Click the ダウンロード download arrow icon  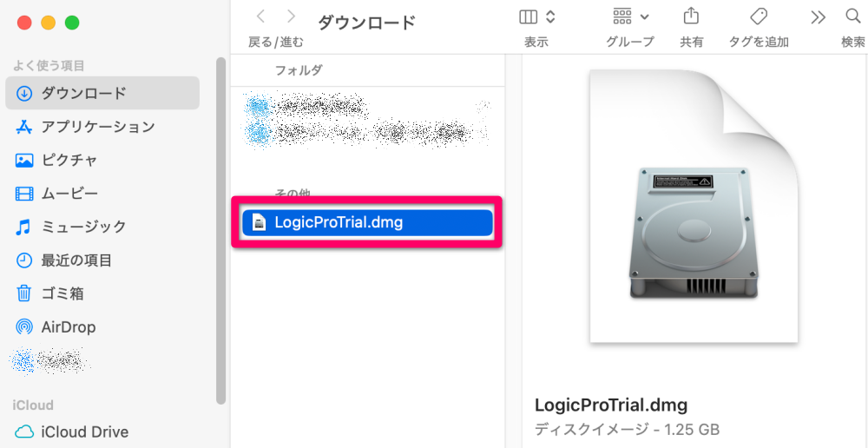point(23,94)
